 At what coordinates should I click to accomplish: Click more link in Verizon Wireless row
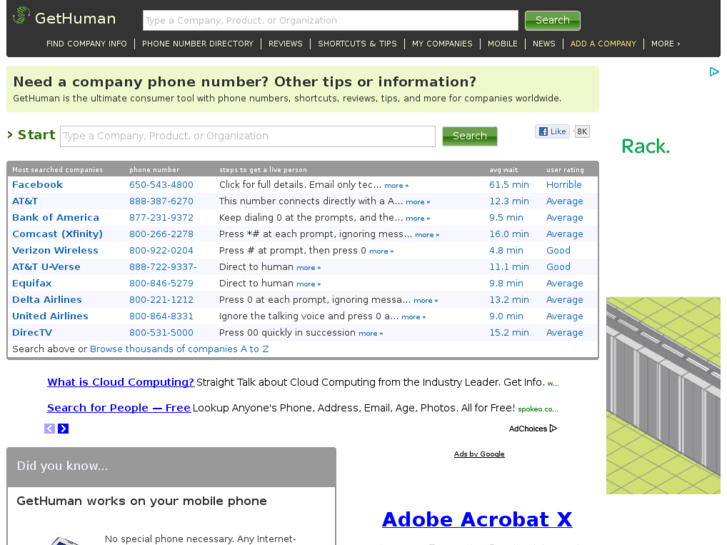tap(381, 251)
